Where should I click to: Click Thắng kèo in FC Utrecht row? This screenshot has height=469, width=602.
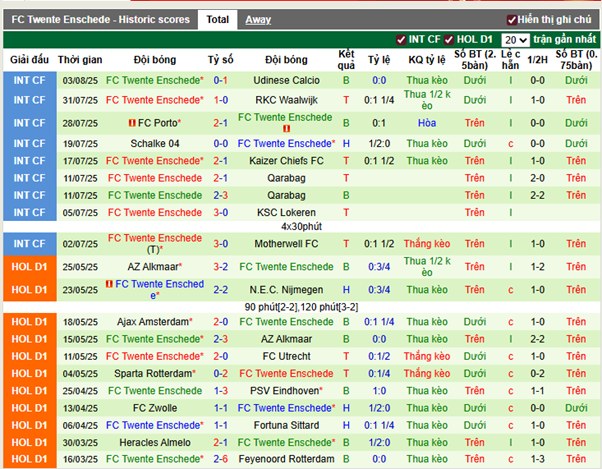coord(427,357)
